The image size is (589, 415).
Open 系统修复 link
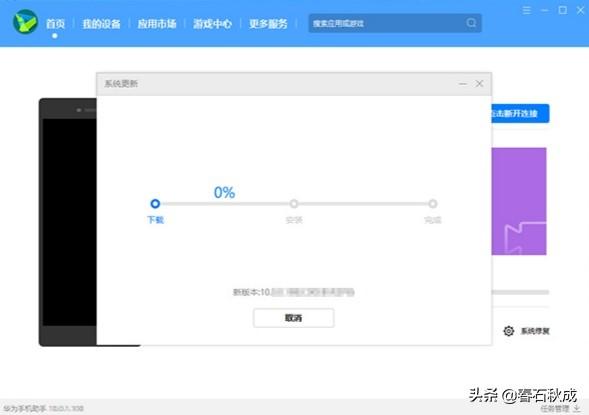pyautogui.click(x=535, y=331)
